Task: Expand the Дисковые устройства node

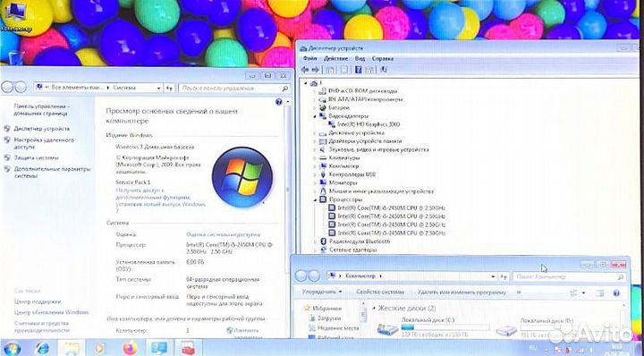Action: tap(315, 133)
